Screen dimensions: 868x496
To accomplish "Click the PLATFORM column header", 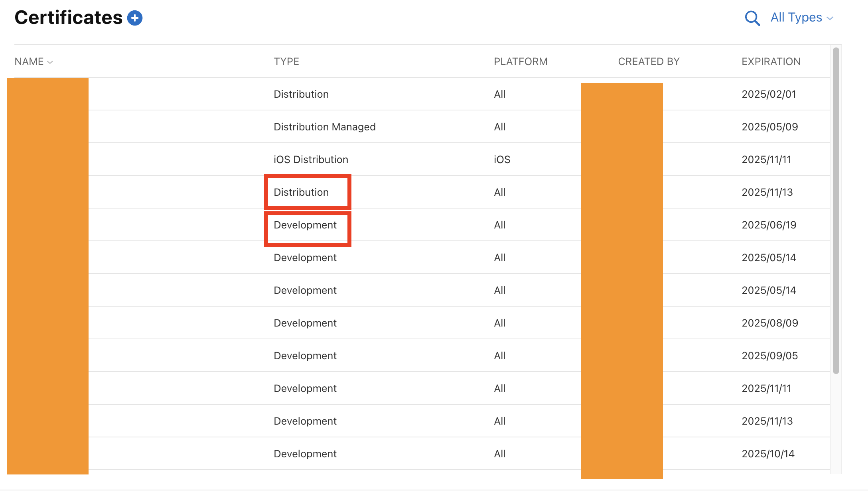I will [x=521, y=62].
